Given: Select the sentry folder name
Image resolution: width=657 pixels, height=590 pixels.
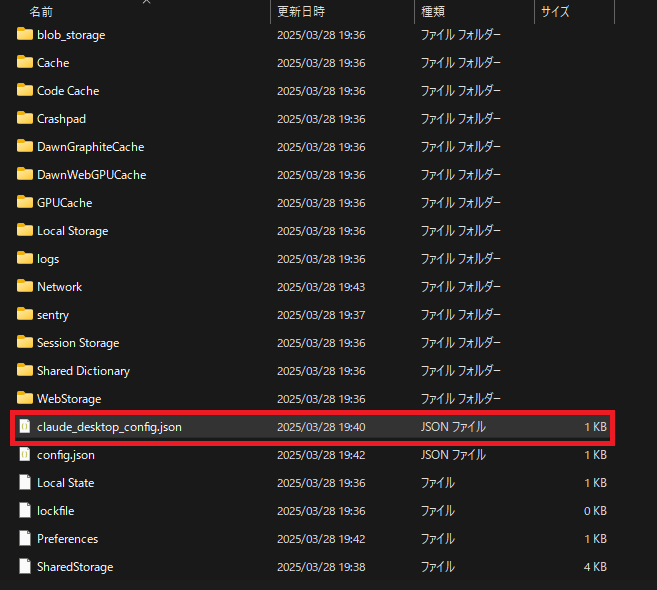Looking at the screenshot, I should (x=53, y=315).
